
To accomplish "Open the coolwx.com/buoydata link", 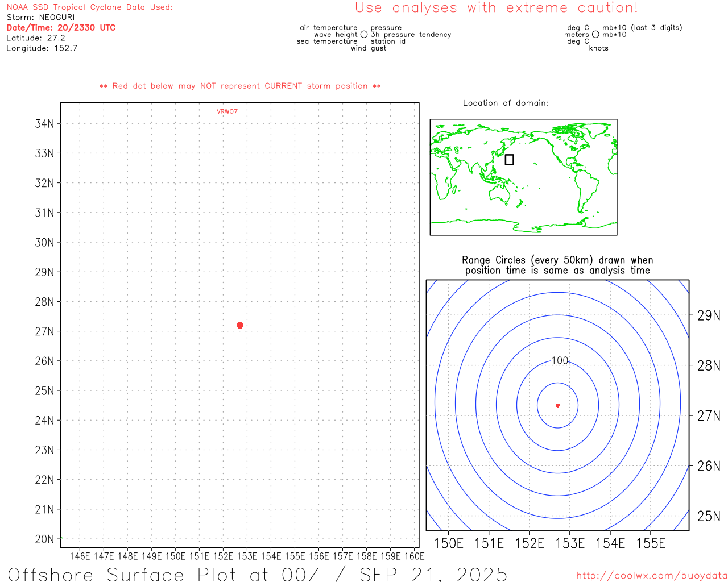I will [x=651, y=576].
